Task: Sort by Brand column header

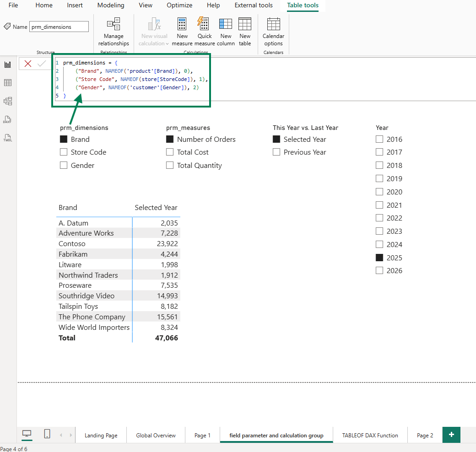Action: click(68, 208)
